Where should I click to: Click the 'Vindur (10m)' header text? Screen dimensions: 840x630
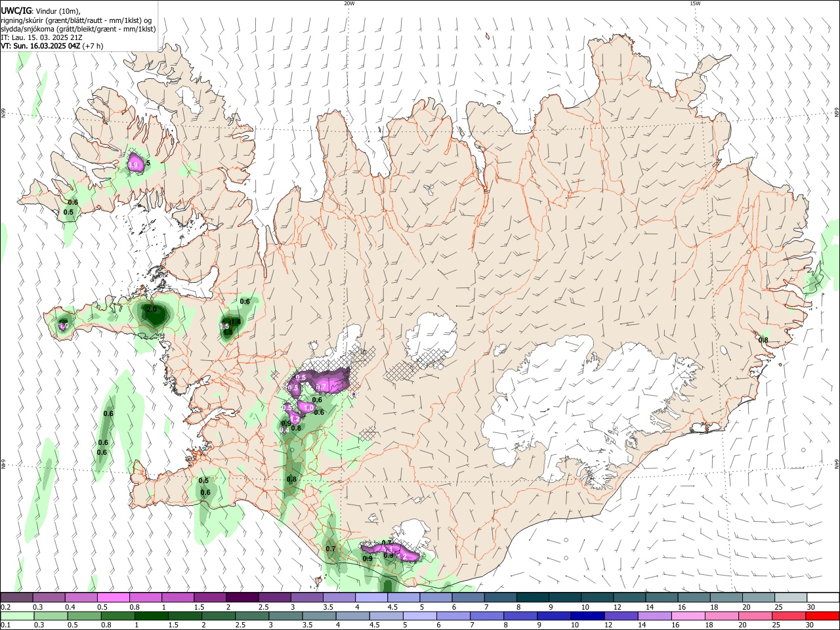(58, 11)
